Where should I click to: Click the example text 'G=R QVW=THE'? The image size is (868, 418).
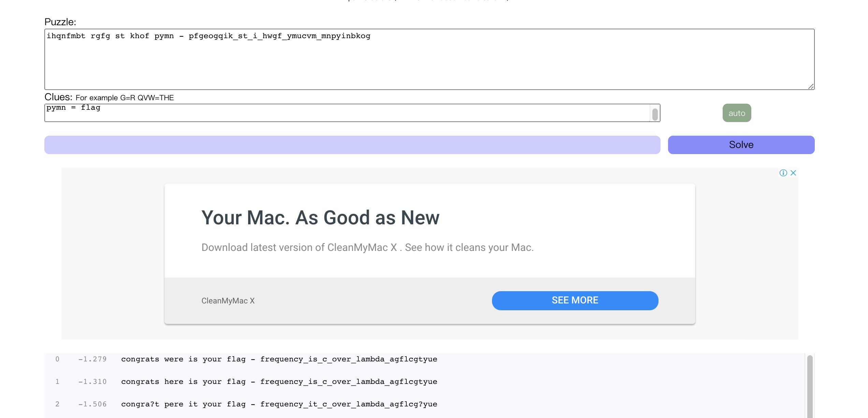click(147, 98)
